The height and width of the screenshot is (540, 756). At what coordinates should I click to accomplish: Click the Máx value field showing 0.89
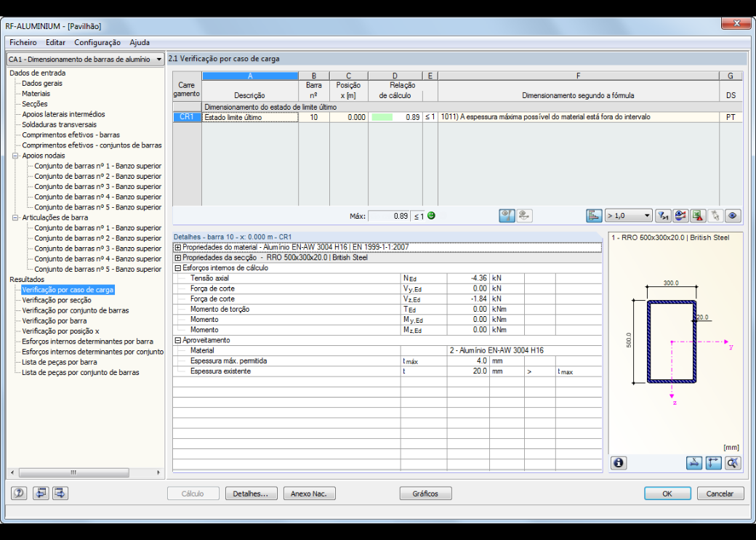[x=389, y=216]
